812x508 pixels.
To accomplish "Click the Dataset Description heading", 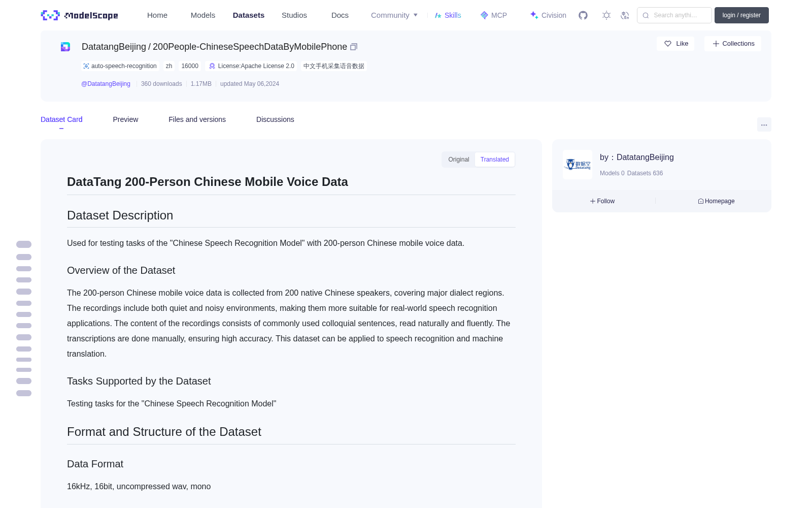I will 120,215.
